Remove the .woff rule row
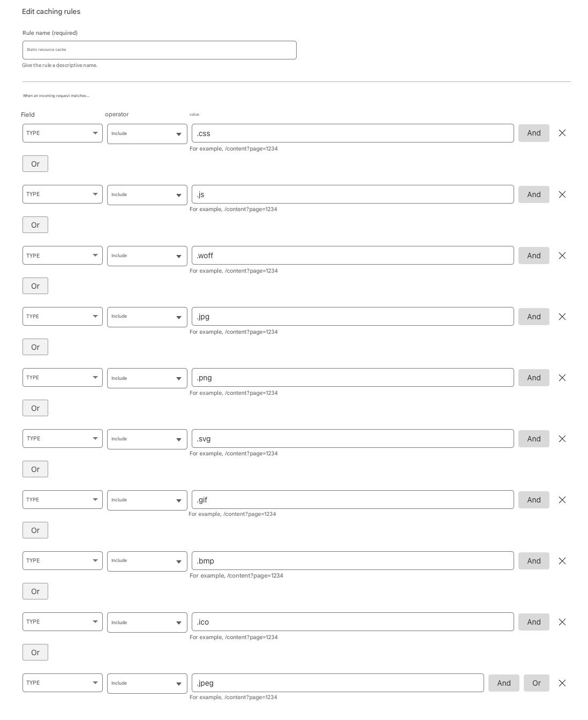This screenshot has height=720, width=588. [562, 256]
